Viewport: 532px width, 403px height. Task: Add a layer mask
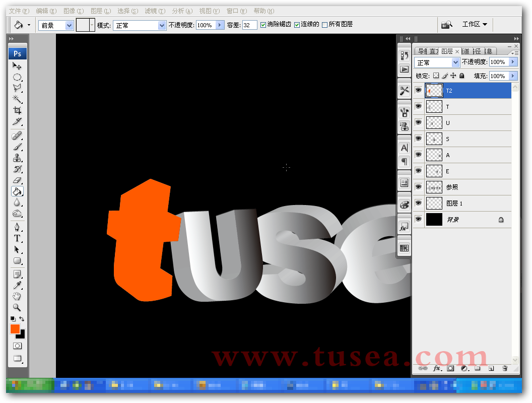click(450, 368)
